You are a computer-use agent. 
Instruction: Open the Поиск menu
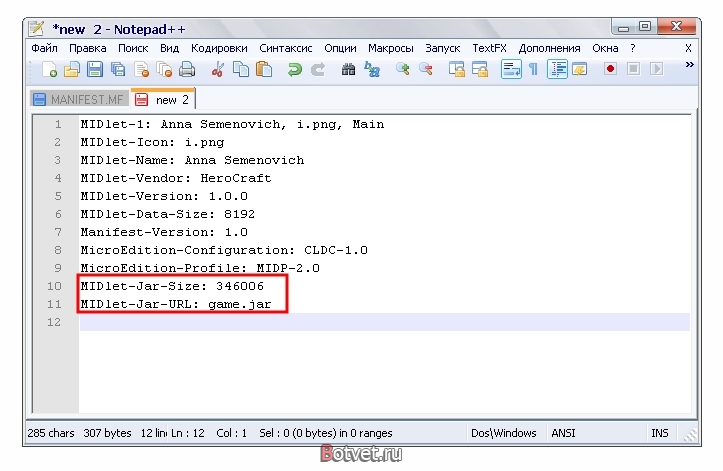click(x=133, y=48)
